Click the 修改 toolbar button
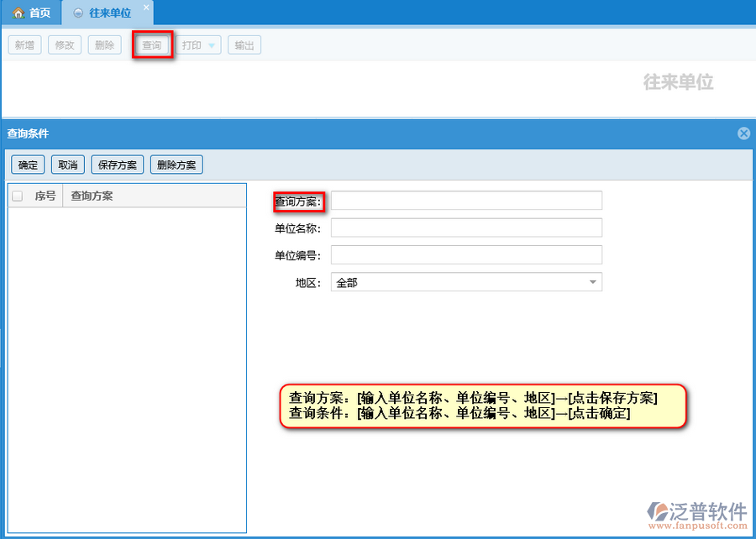 65,45
